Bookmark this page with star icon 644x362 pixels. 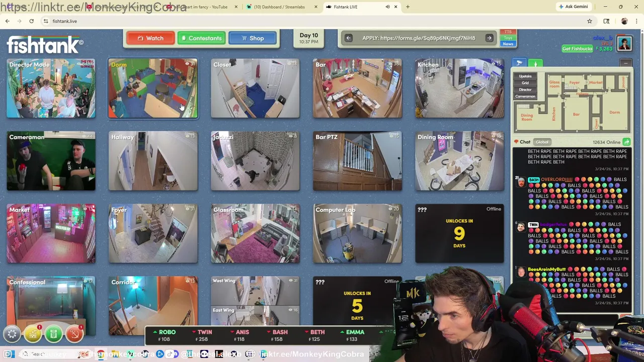click(590, 21)
